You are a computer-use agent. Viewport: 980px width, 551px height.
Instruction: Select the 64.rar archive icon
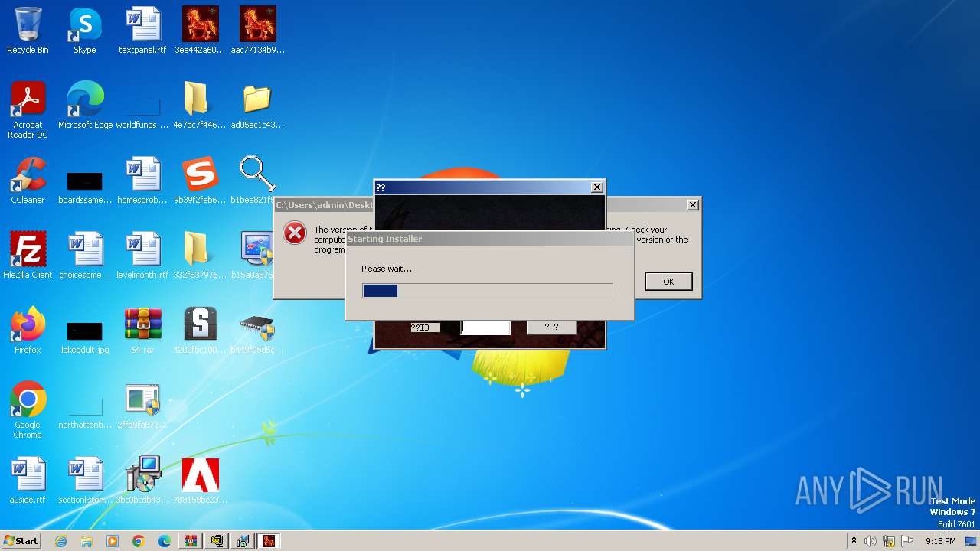click(x=142, y=331)
